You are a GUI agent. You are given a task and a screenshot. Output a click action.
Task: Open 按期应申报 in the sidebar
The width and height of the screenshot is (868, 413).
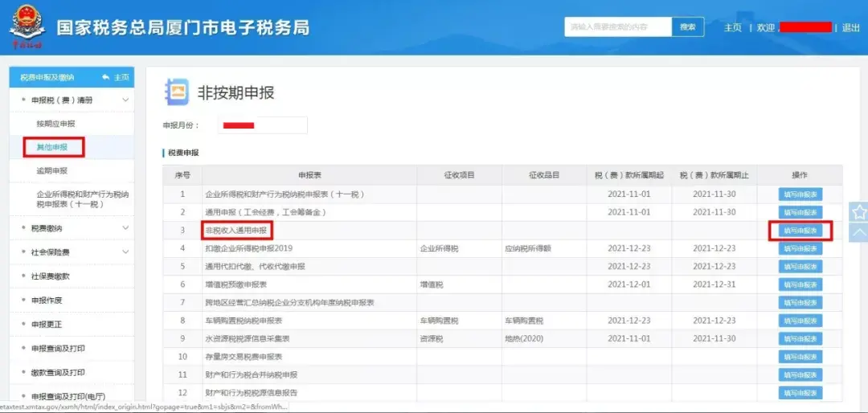click(55, 124)
